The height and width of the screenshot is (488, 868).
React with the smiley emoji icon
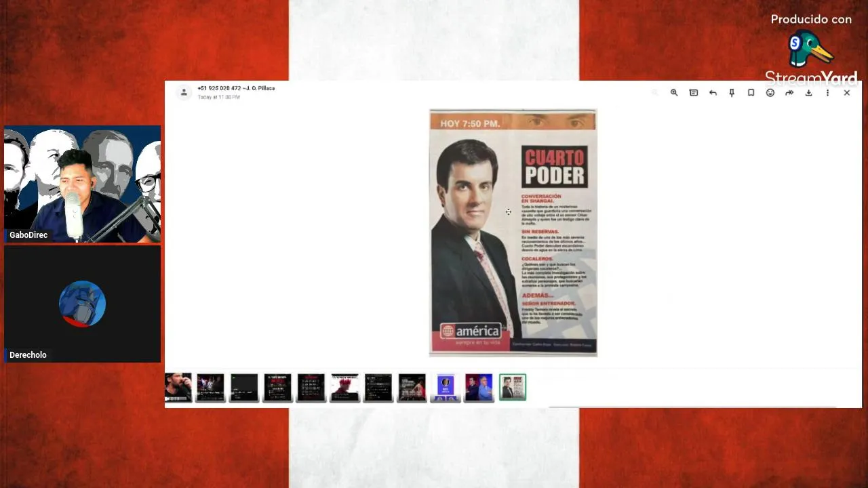click(770, 93)
